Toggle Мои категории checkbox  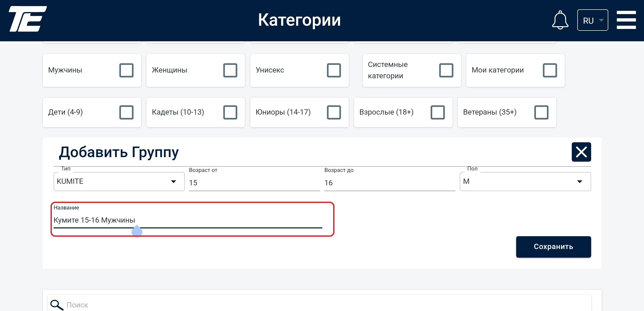pos(550,70)
